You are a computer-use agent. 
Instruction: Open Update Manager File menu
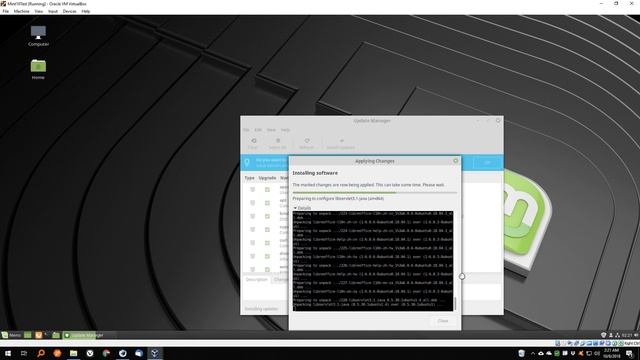[x=246, y=130]
